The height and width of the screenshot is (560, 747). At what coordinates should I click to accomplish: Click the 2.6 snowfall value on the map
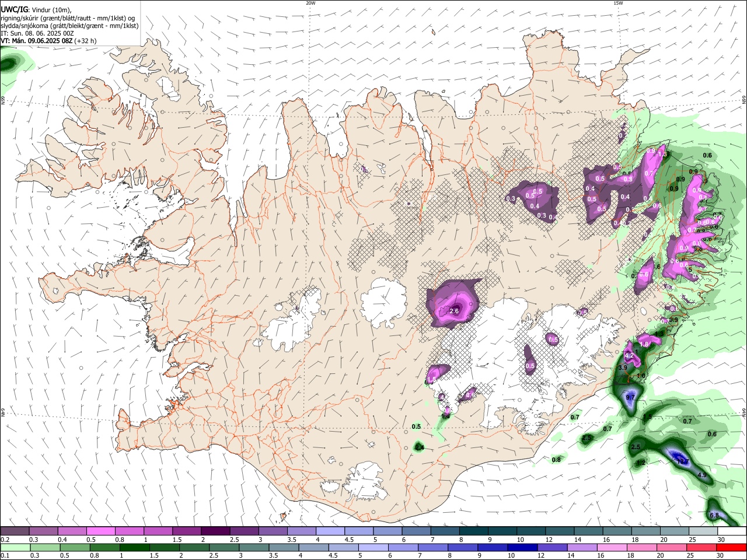click(455, 311)
